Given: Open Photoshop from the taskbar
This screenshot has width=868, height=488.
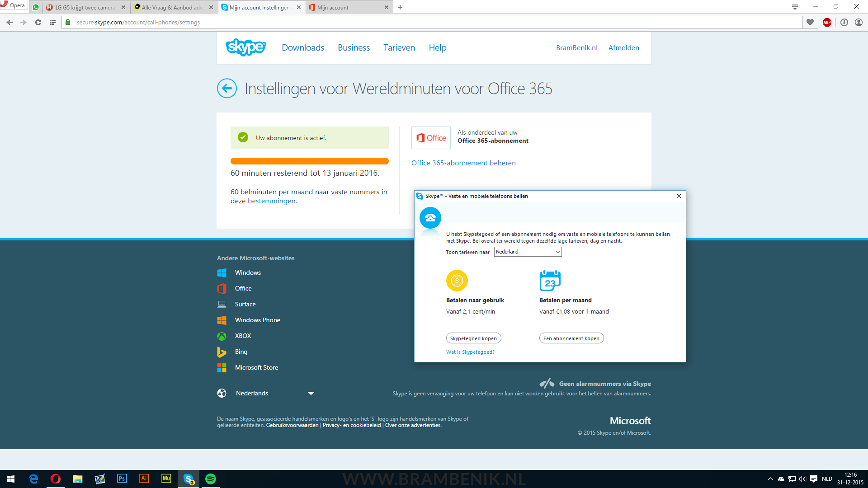Looking at the screenshot, I should pyautogui.click(x=122, y=479).
